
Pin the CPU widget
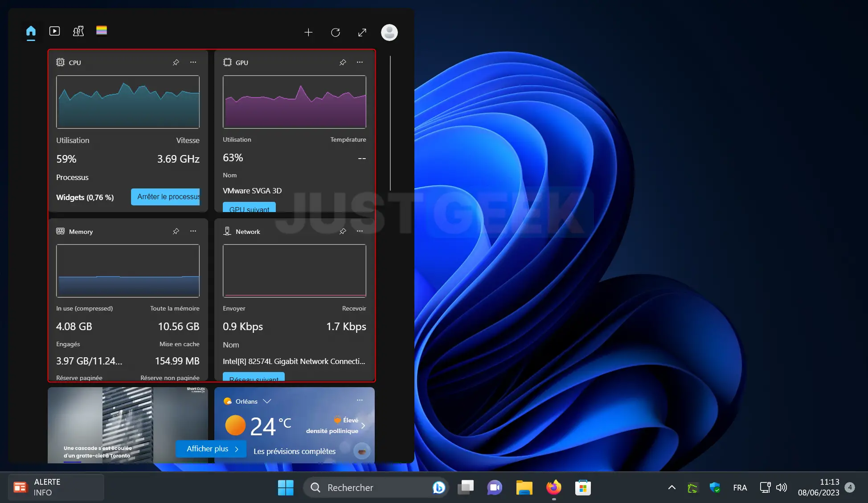[176, 62]
